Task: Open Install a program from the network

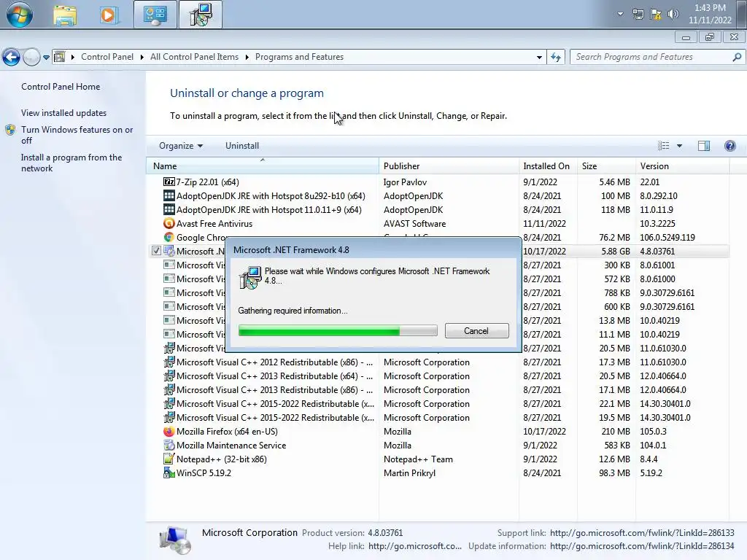Action: (x=71, y=163)
